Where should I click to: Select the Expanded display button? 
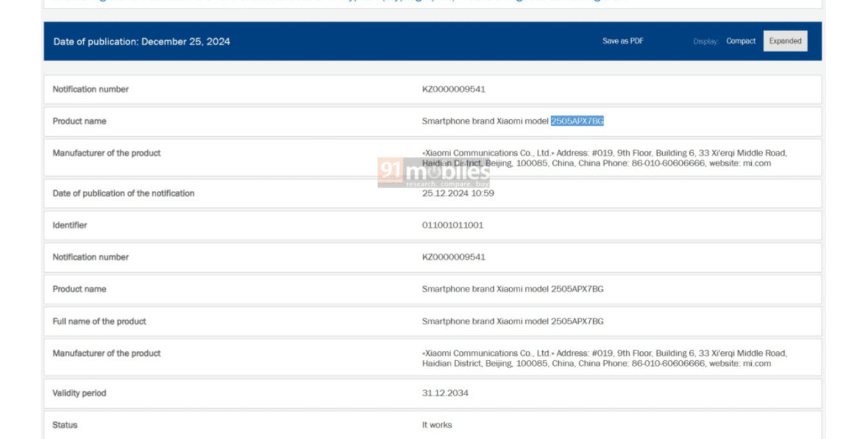(x=785, y=41)
